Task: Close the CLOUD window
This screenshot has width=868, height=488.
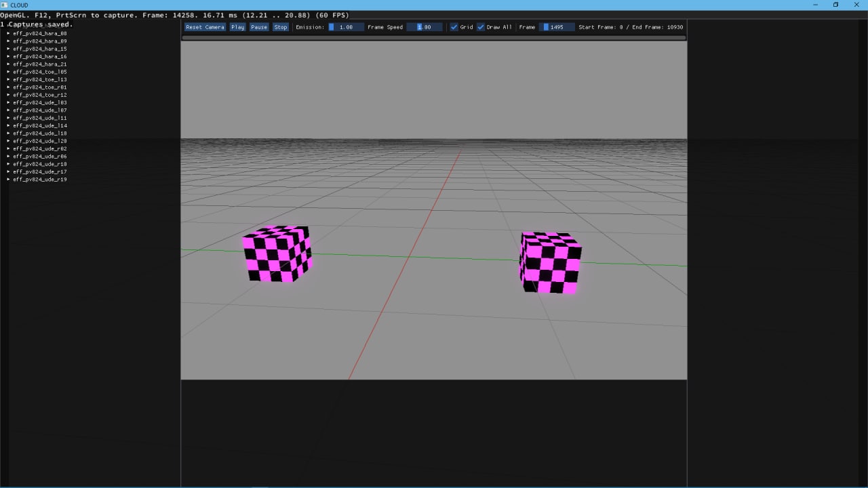Action: coord(856,5)
